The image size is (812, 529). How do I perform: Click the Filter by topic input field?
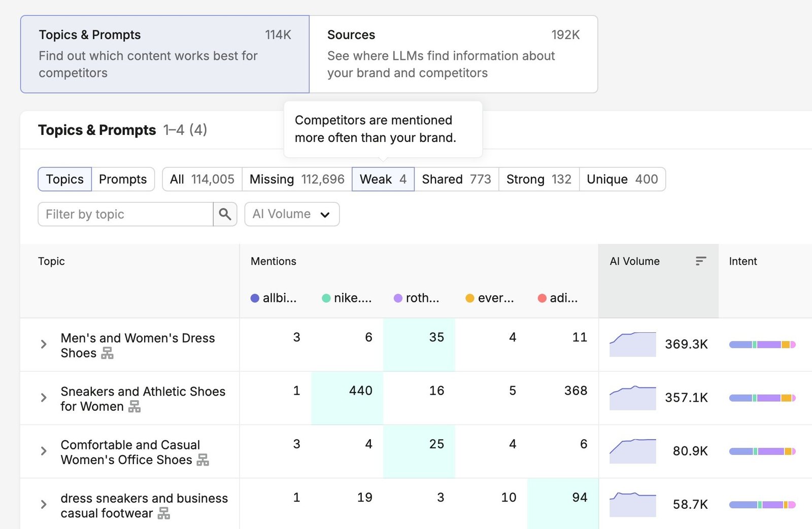coord(125,214)
